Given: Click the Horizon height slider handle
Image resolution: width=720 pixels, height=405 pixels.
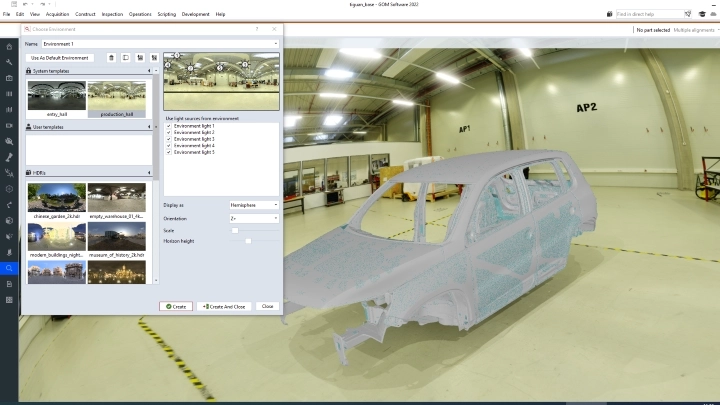Looking at the screenshot, I should point(248,241).
